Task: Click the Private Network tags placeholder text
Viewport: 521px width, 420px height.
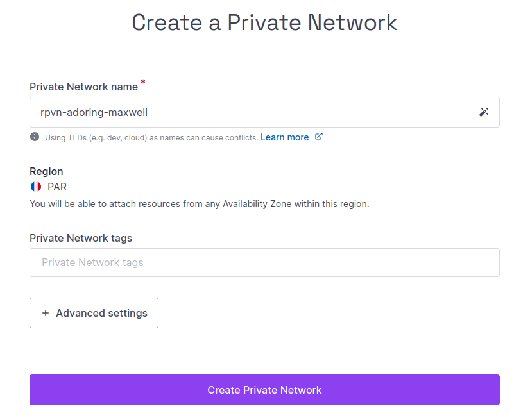Action: click(x=91, y=262)
